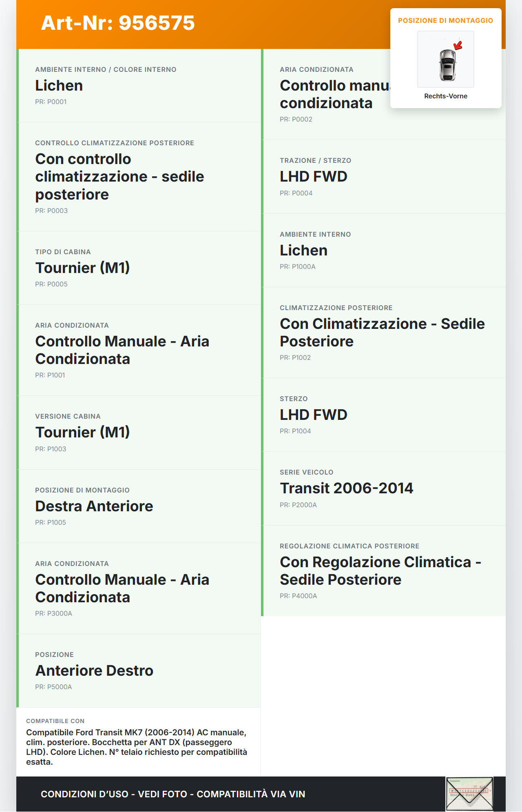Click the Controllo Manuale PR: P3000A card
The height and width of the screenshot is (812, 522).
(x=139, y=588)
